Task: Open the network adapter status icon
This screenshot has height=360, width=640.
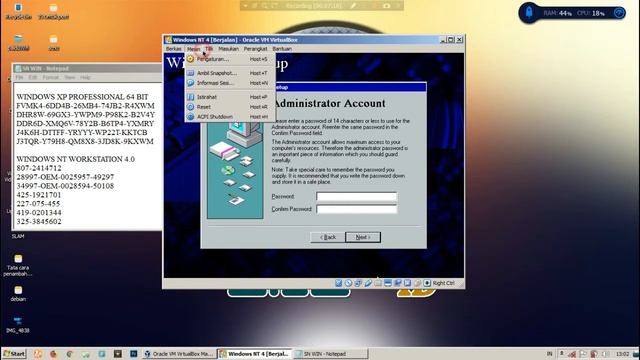Action: 358,283
